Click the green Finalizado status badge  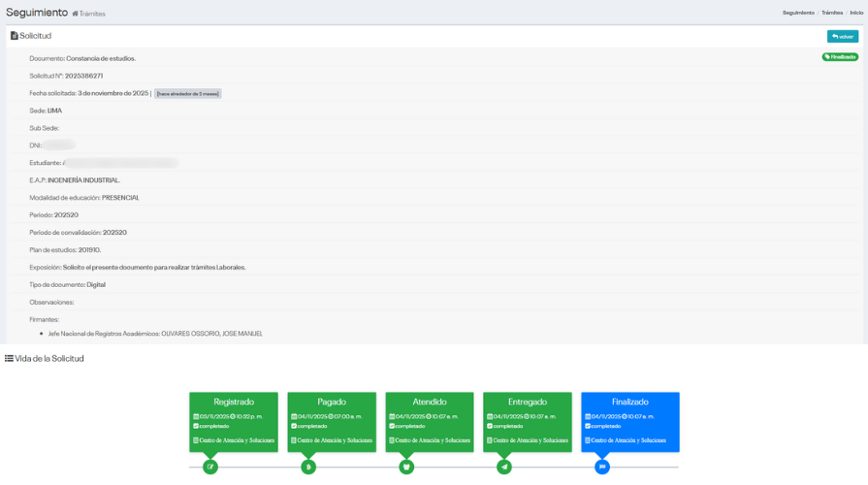840,57
